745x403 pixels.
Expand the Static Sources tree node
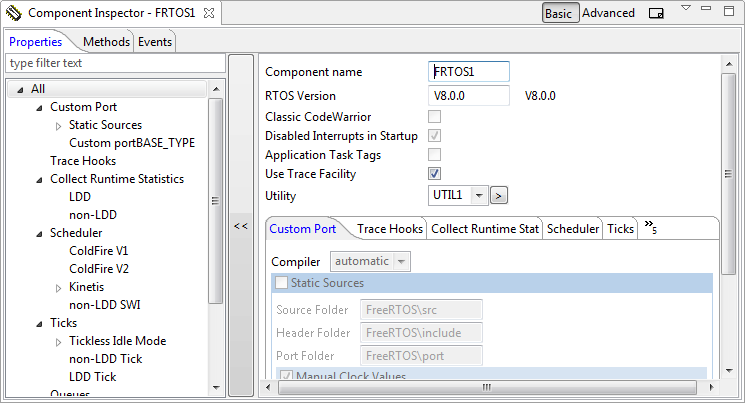(58, 125)
